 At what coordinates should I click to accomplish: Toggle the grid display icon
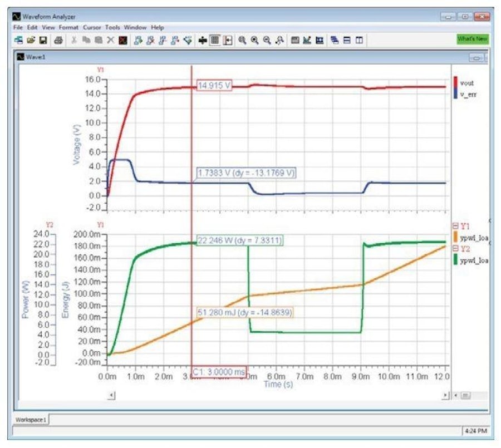coord(214,39)
